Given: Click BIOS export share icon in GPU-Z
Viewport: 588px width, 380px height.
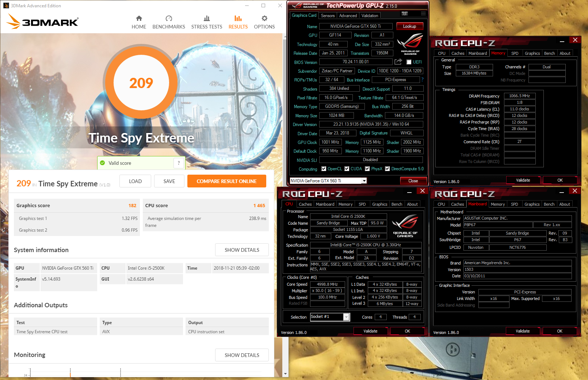Looking at the screenshot, I should click(398, 62).
